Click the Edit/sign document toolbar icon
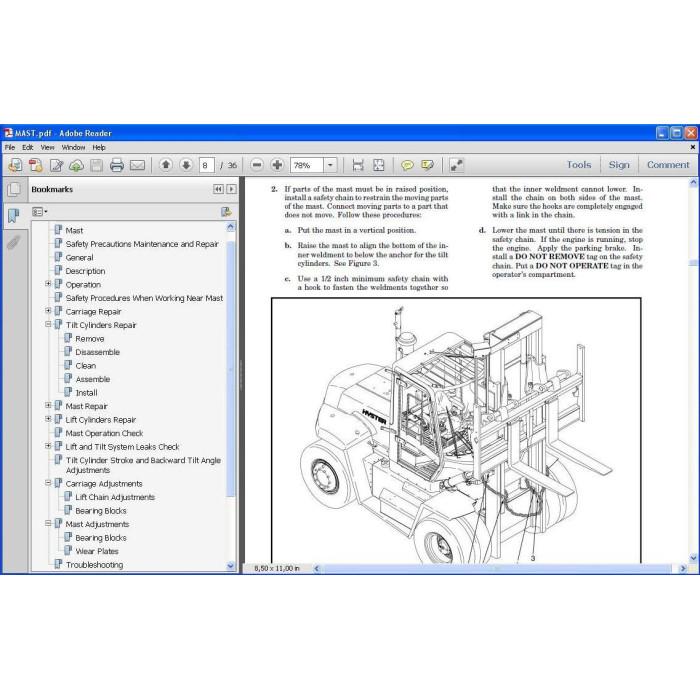The height and width of the screenshot is (700, 700). tap(56, 165)
